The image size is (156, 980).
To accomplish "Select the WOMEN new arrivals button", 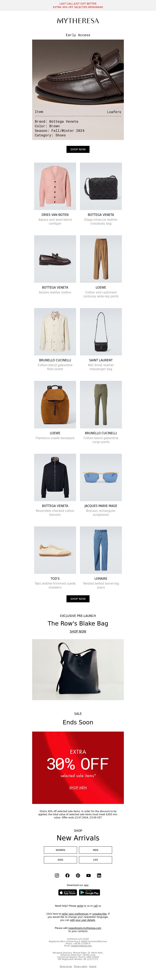I will click(60, 850).
